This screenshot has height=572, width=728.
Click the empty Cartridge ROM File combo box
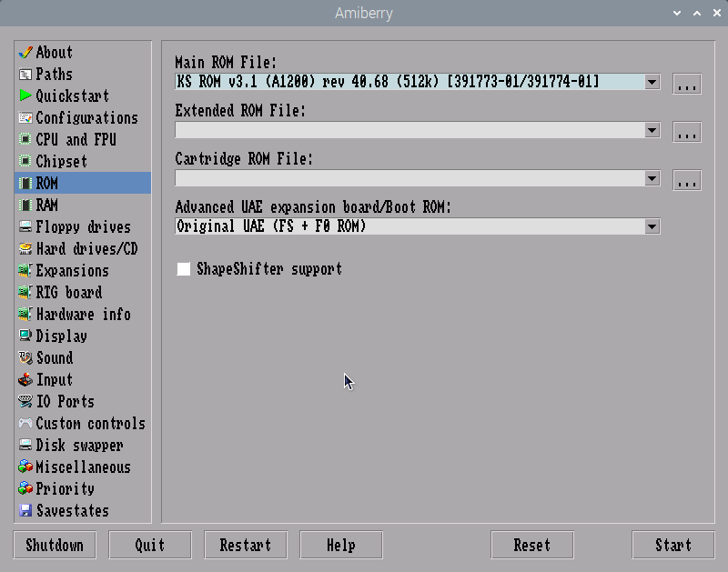pyautogui.click(x=418, y=178)
